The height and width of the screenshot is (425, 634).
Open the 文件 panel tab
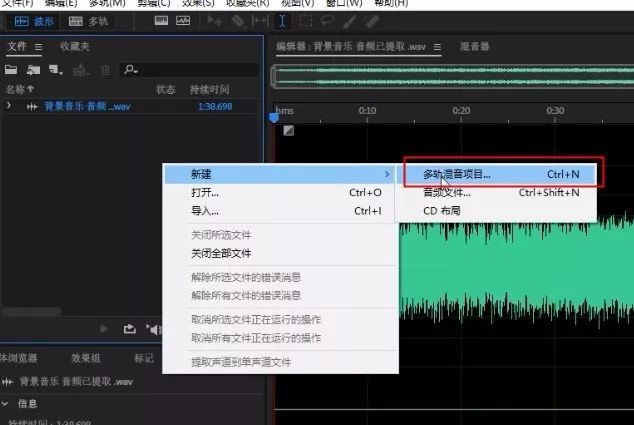click(x=17, y=47)
